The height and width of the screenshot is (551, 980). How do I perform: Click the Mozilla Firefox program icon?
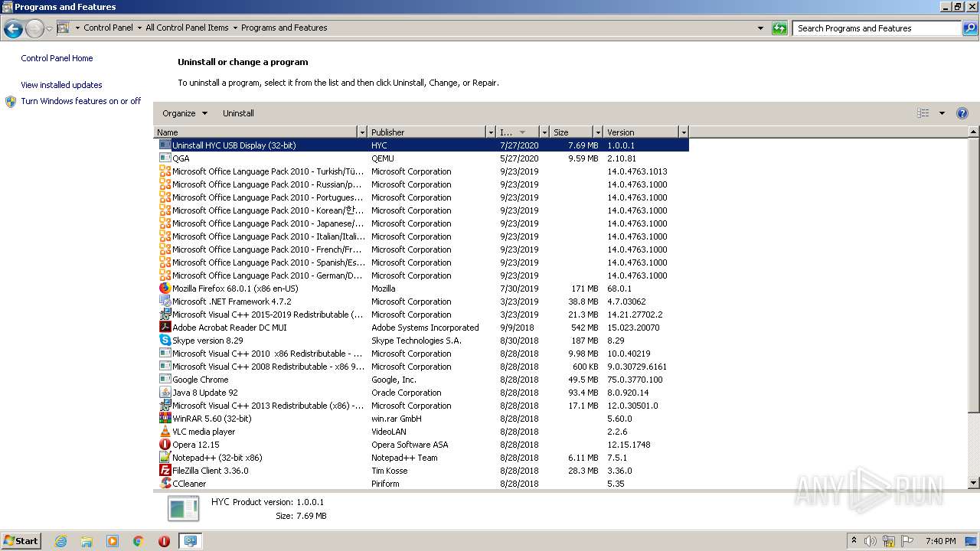(x=165, y=289)
